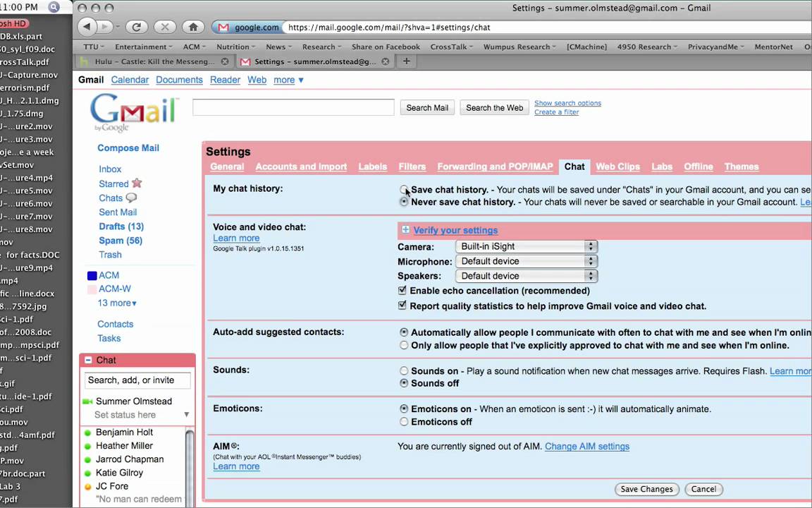Click the Search Mail button

tap(427, 107)
